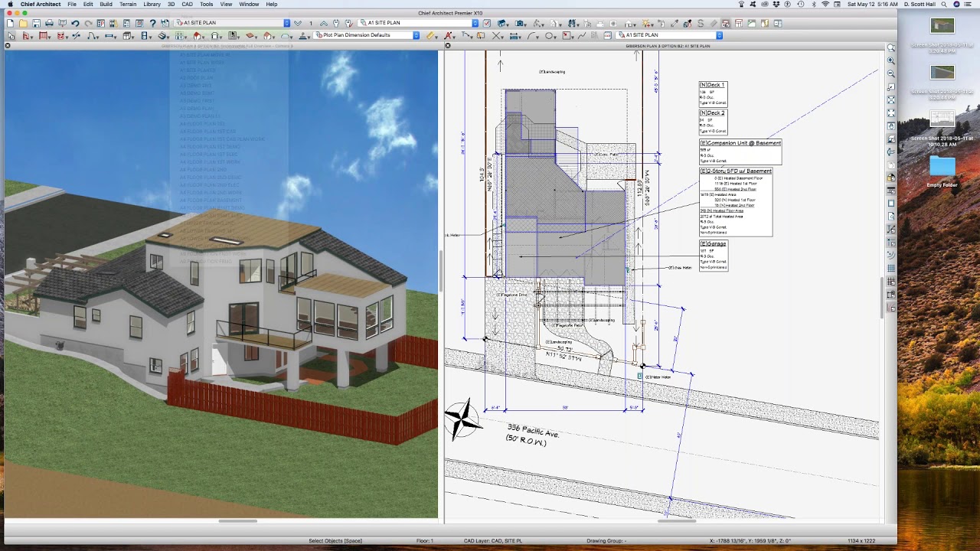The image size is (980, 551).
Task: Click the New Plan document icon
Action: (10, 23)
